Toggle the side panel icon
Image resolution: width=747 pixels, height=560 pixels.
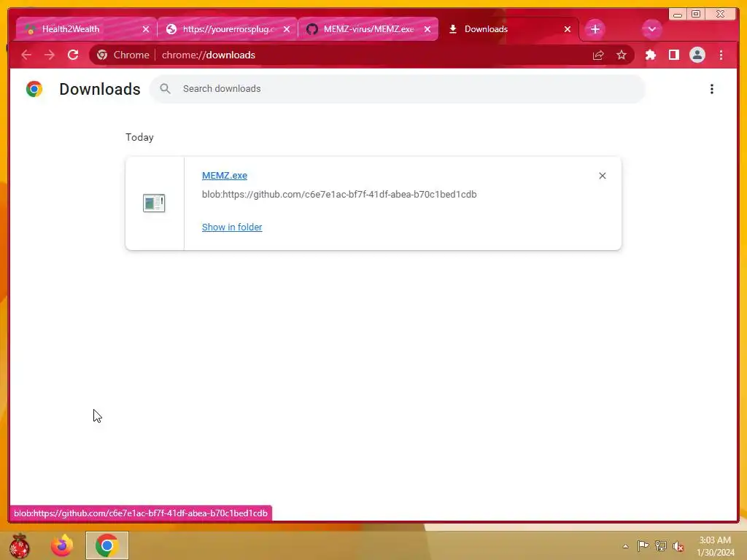(x=673, y=55)
